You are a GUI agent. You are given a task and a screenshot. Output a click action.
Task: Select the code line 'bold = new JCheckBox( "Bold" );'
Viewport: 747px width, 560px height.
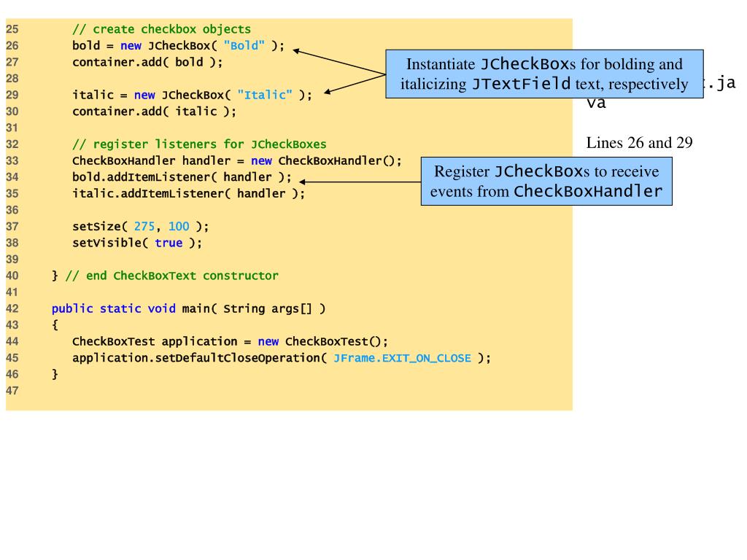pyautogui.click(x=178, y=46)
